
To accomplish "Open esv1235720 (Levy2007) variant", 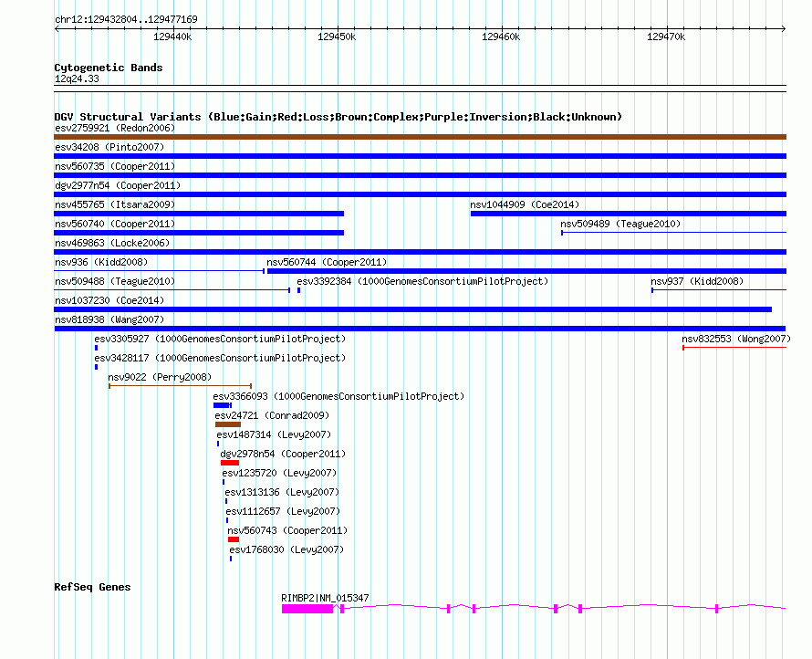I will click(x=279, y=473).
